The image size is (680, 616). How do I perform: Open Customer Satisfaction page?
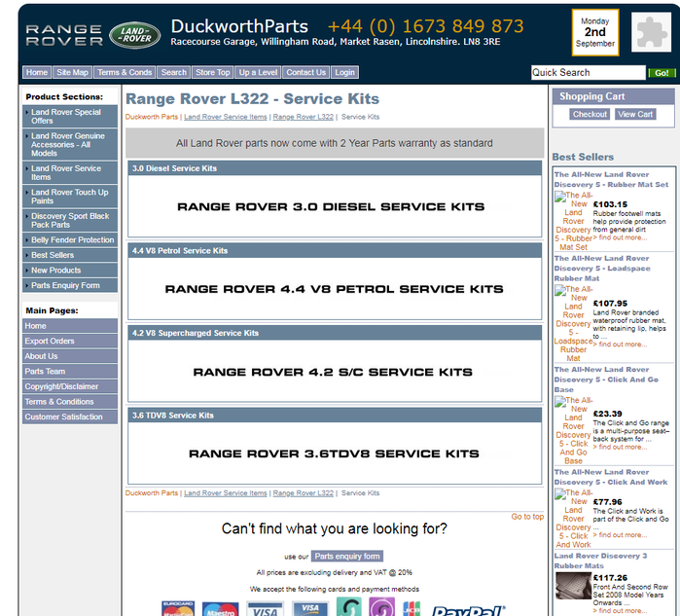70,417
